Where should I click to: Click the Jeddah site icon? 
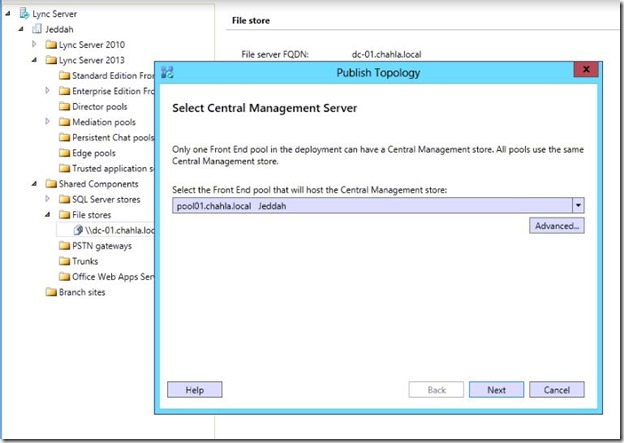click(x=37, y=29)
